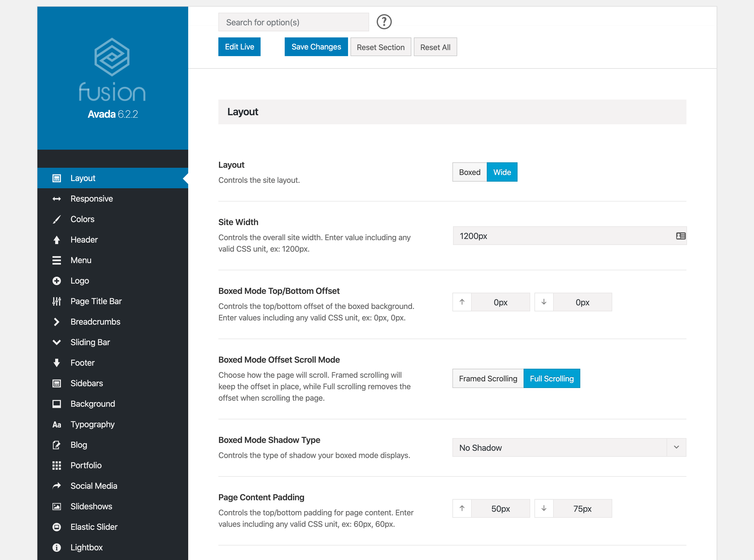Click the help question mark icon
Viewport: 754px width, 560px height.
pyautogui.click(x=384, y=22)
